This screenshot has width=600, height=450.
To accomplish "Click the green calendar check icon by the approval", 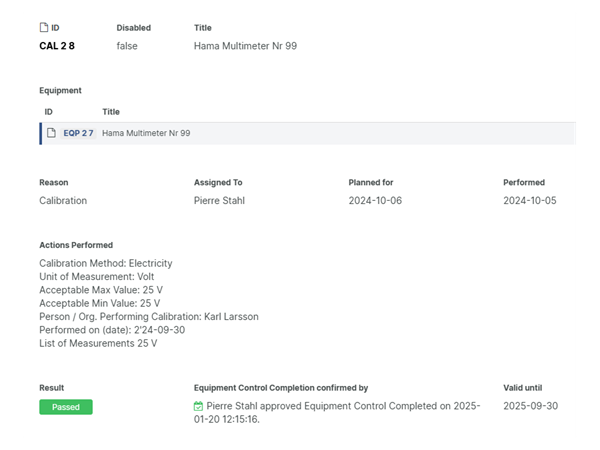I will point(199,406).
